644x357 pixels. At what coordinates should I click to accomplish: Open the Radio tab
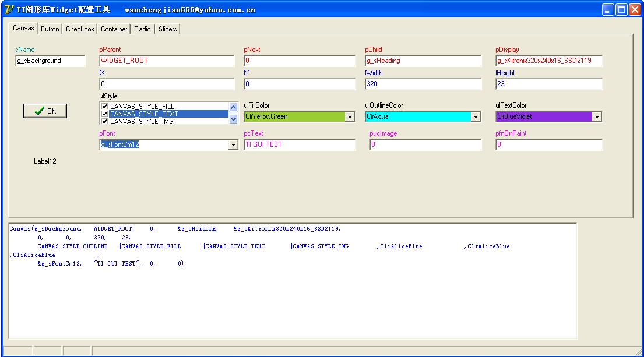click(142, 29)
